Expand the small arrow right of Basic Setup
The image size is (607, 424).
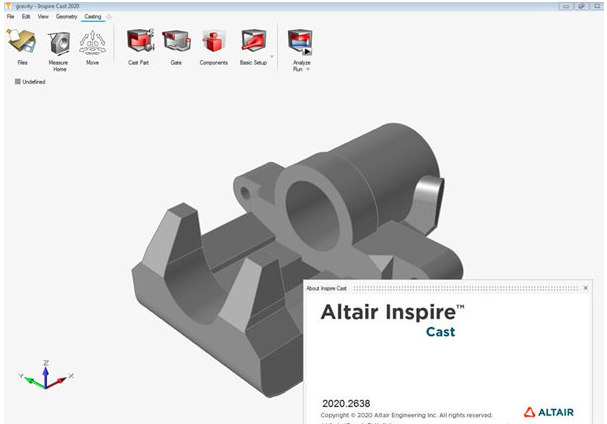pos(271,57)
